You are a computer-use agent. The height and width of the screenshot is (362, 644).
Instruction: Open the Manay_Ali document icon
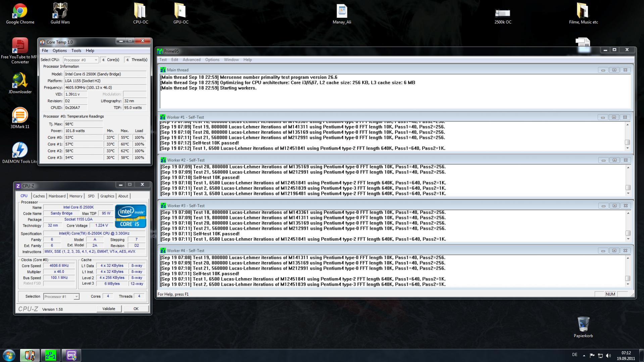pyautogui.click(x=342, y=14)
